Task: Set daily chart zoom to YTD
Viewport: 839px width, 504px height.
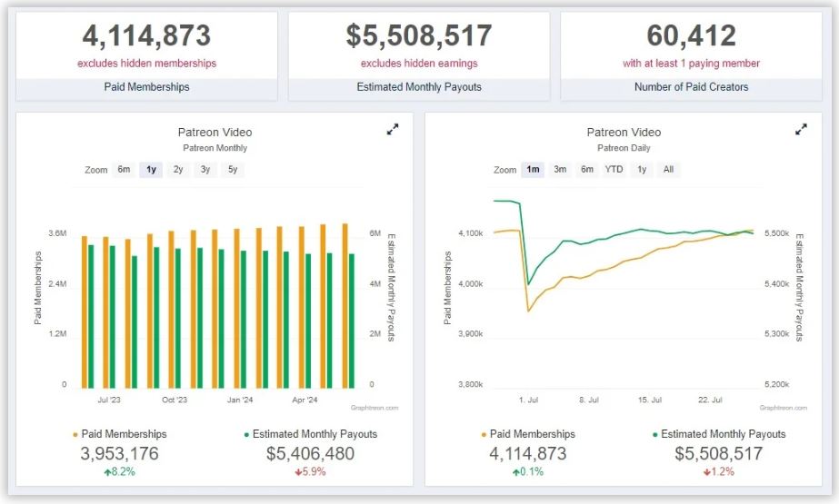Action: pyautogui.click(x=614, y=170)
